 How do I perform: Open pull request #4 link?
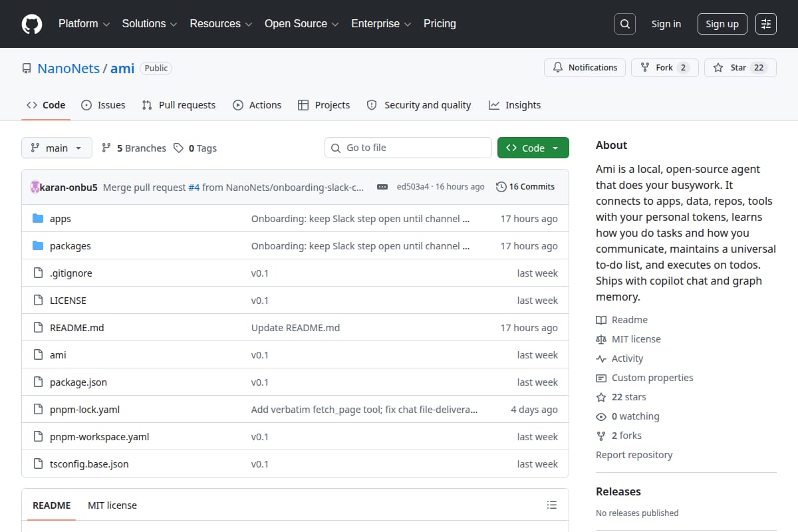pos(194,187)
